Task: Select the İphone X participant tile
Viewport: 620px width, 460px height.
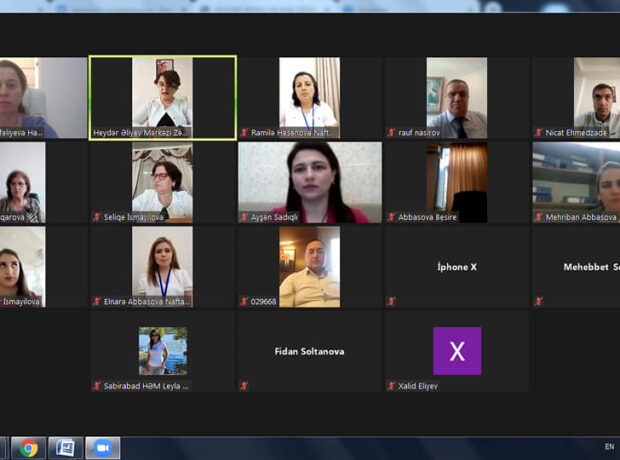Action: (457, 267)
